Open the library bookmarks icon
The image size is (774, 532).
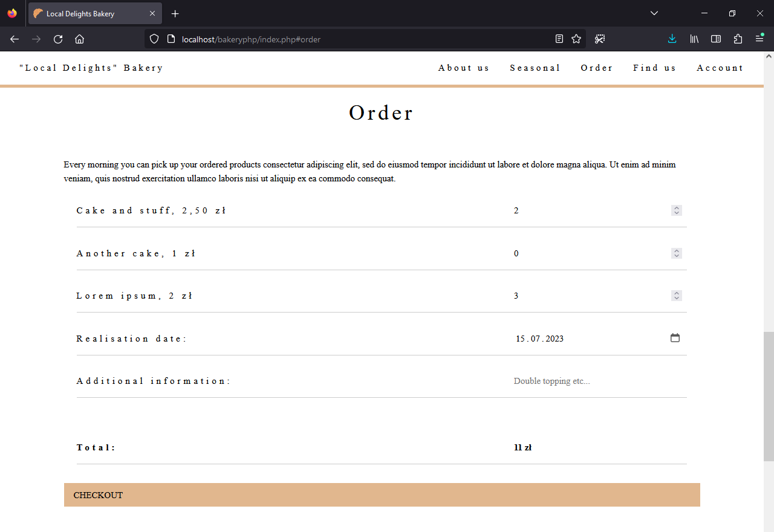coord(694,39)
